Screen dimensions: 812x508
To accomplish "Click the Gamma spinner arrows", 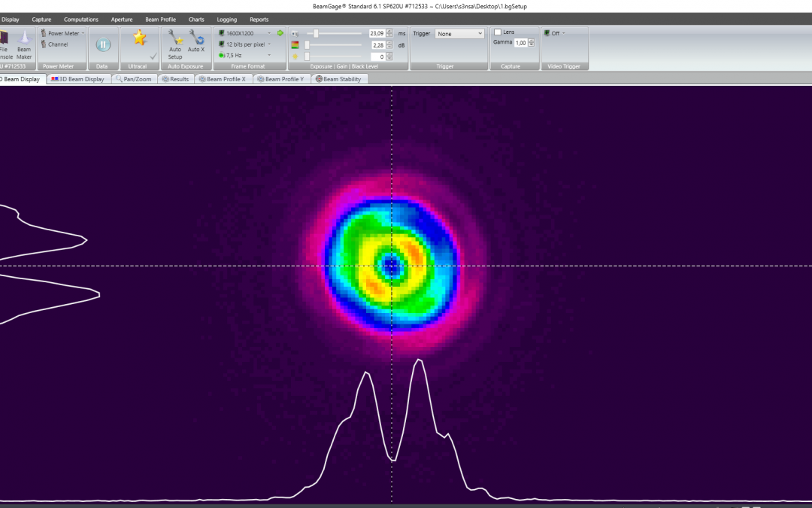I will coord(531,43).
